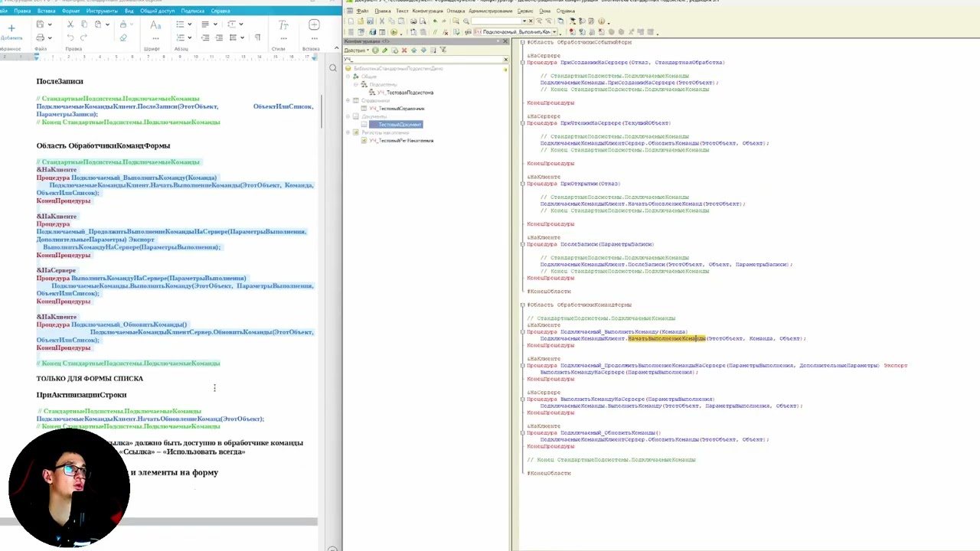
Task: Click the new document icon in Configurator toolbar
Action: [351, 21]
